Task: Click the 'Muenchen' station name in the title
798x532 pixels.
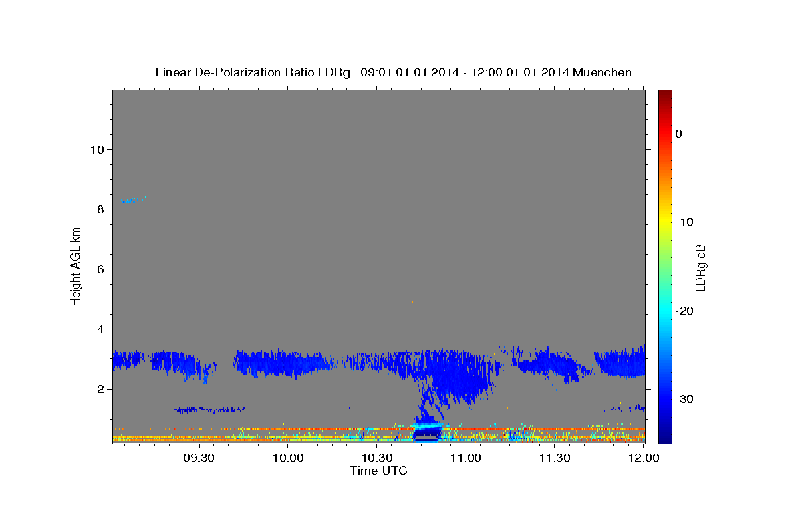Action: 602,72
